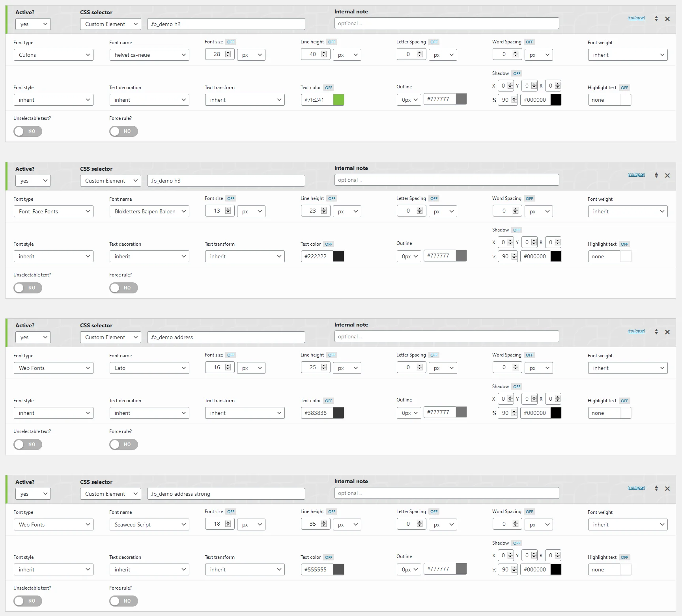Open Font name dropdown showing Seaweed Script

(x=149, y=525)
